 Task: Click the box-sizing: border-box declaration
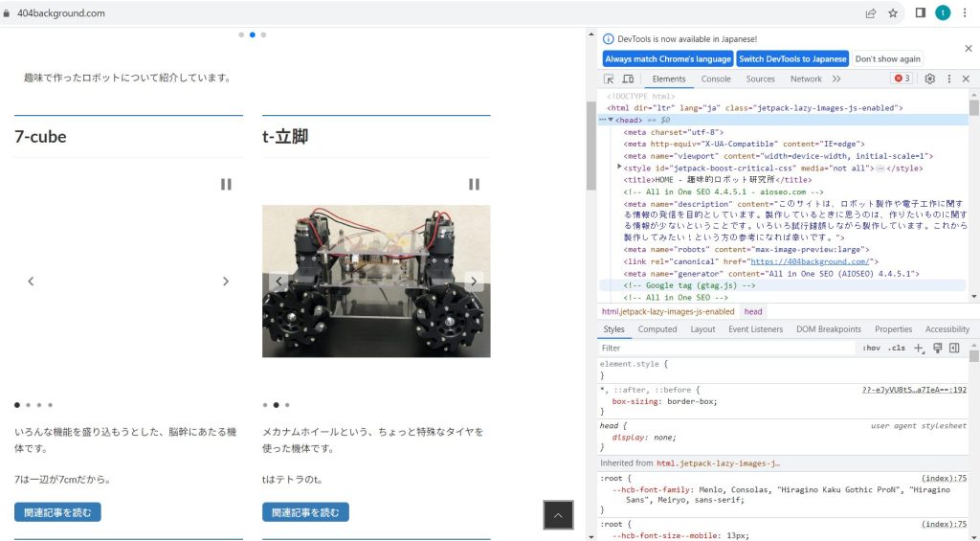[664, 401]
